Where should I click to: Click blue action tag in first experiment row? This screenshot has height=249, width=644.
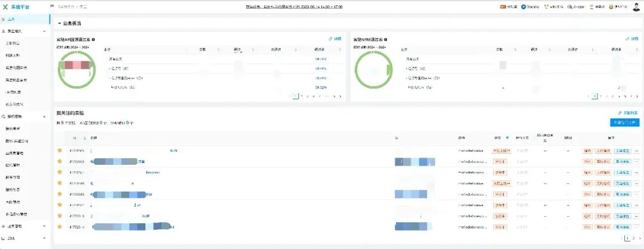click(622, 150)
